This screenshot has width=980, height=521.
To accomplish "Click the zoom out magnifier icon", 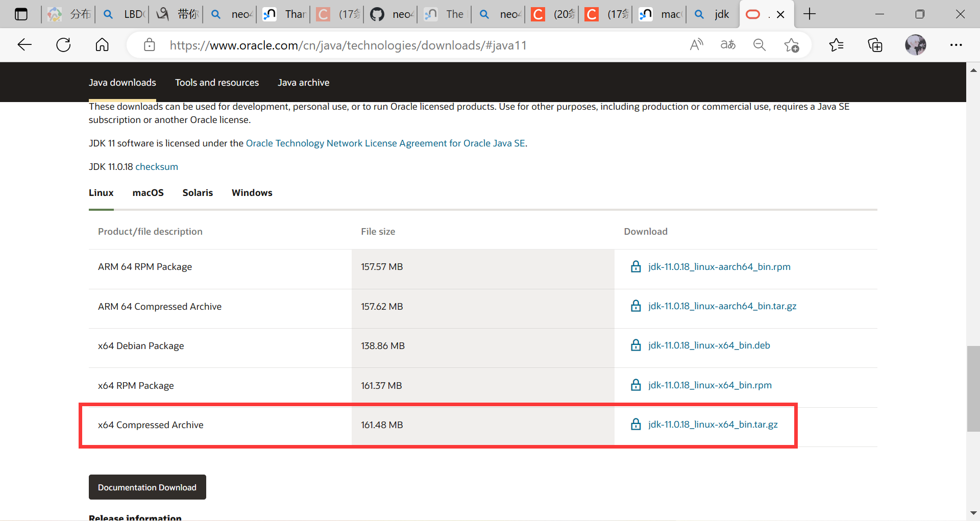I will point(759,45).
